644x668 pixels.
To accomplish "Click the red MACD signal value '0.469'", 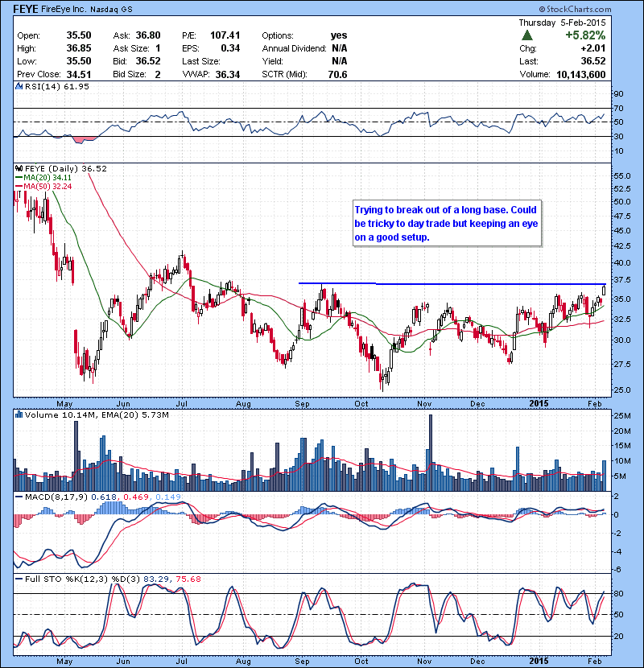I will point(136,497).
